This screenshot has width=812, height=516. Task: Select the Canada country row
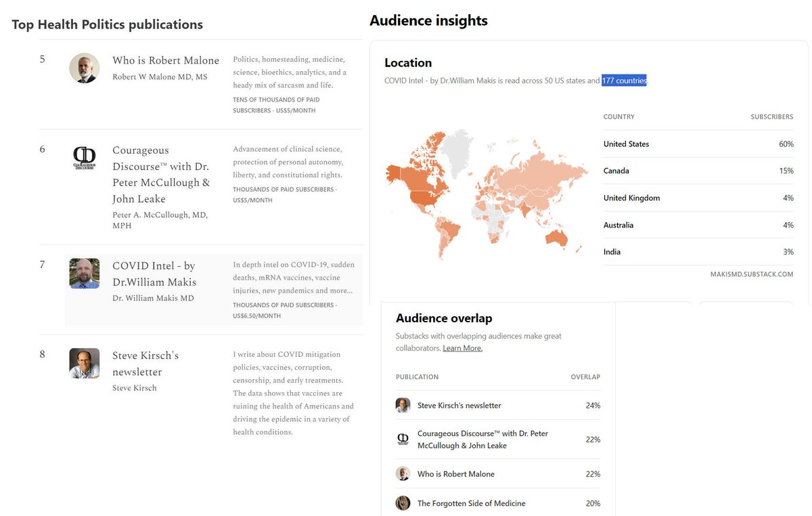coord(698,171)
